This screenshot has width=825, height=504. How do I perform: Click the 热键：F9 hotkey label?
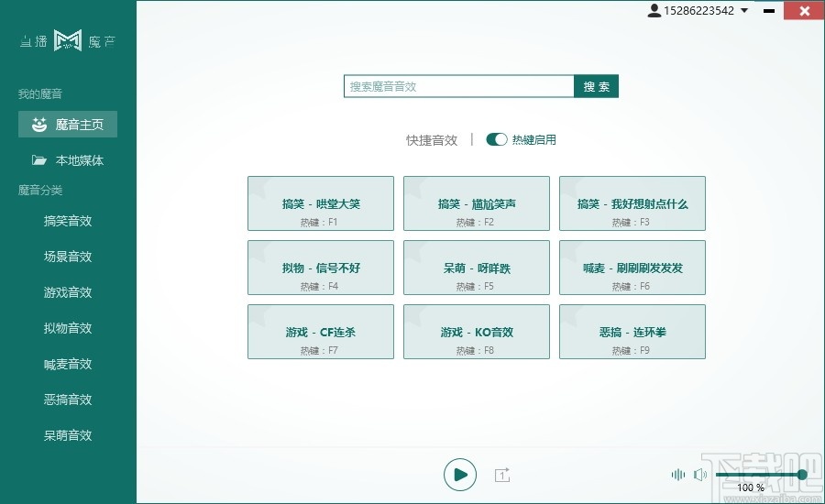[x=631, y=350]
